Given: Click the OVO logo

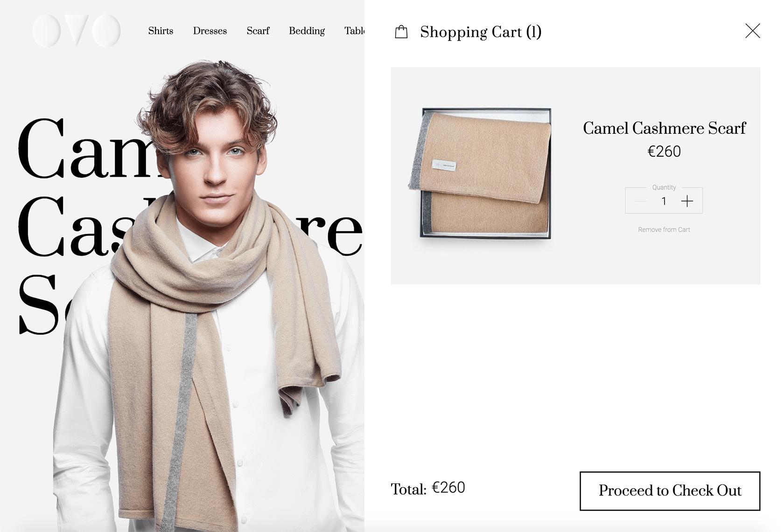Looking at the screenshot, I should coord(77,30).
